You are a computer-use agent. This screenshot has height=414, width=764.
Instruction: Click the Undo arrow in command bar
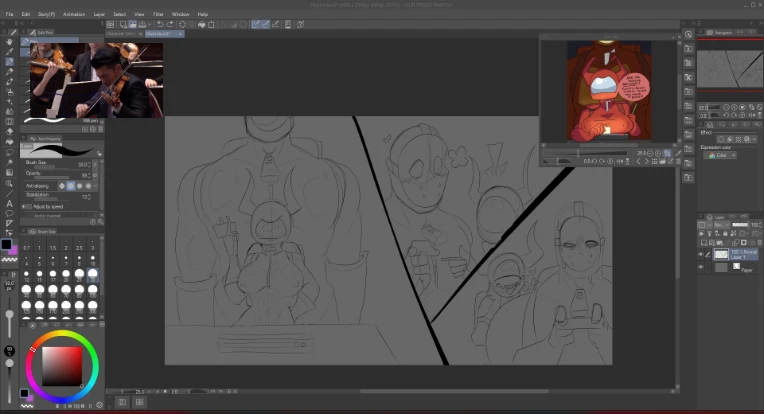[160, 24]
